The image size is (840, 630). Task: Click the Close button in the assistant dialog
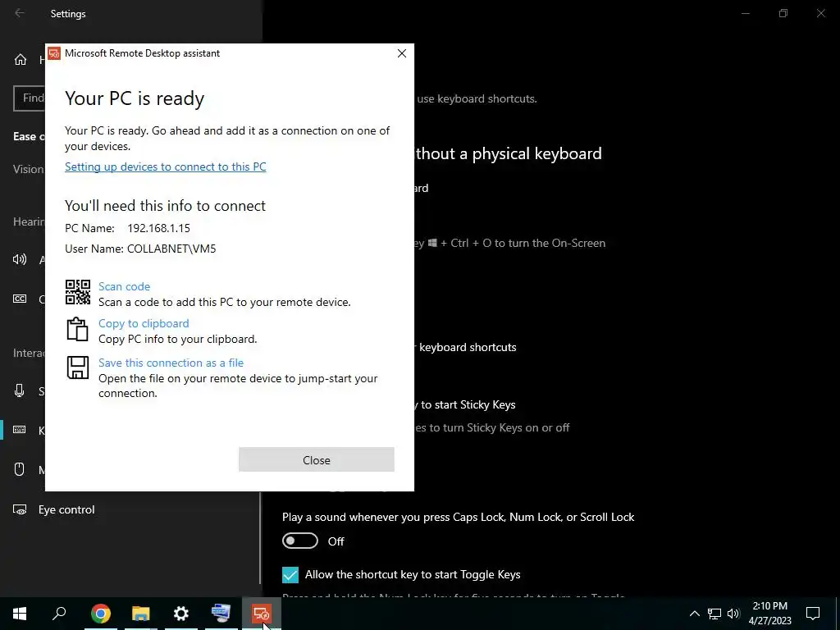tap(317, 459)
